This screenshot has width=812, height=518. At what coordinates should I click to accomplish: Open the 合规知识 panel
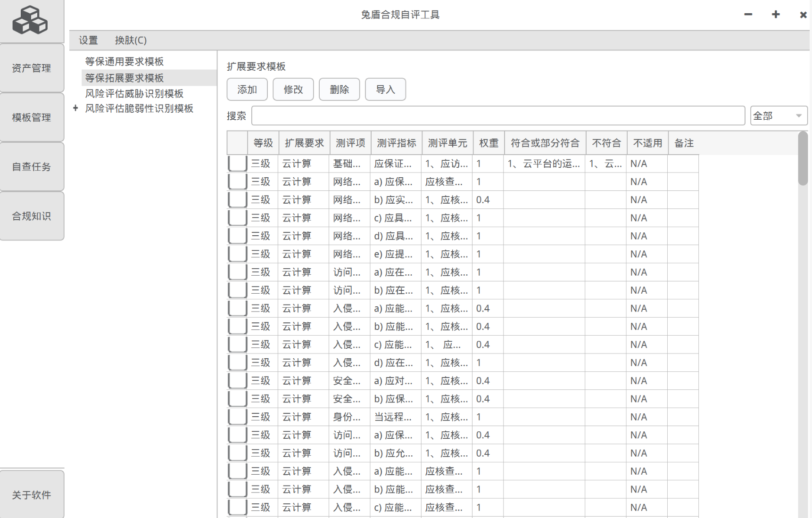tap(32, 215)
